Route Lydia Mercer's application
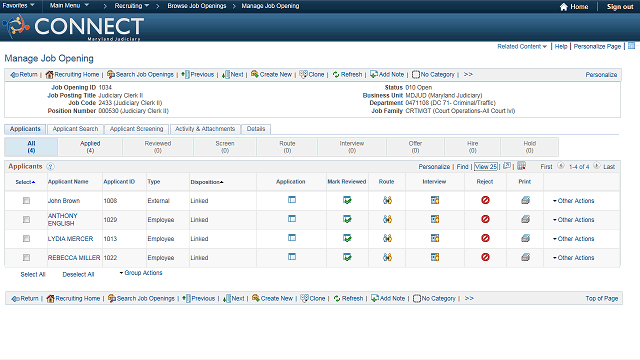Viewport: 640px width, 360px height. [387, 238]
